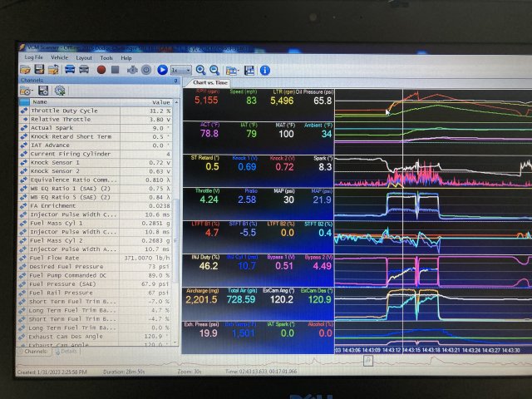Viewport: 532px width, 399px height.
Task: Click the Zoom: 30s status bar entry
Action: click(x=190, y=372)
